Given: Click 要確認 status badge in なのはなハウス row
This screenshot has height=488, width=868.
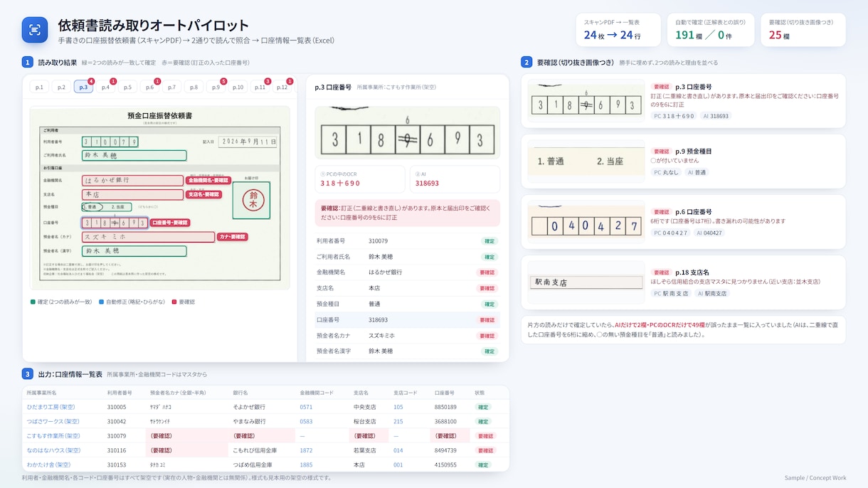Looking at the screenshot, I should point(485,450).
